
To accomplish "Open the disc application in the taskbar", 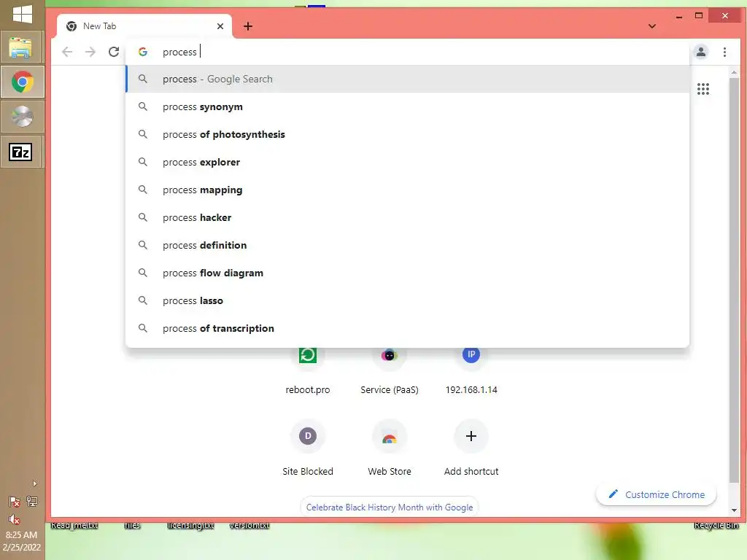I will click(23, 117).
